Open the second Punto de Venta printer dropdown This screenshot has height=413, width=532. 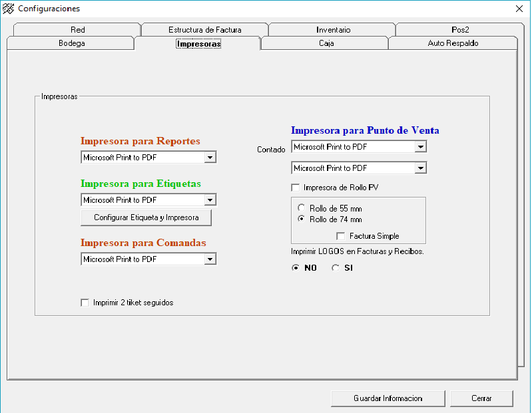tap(420, 168)
